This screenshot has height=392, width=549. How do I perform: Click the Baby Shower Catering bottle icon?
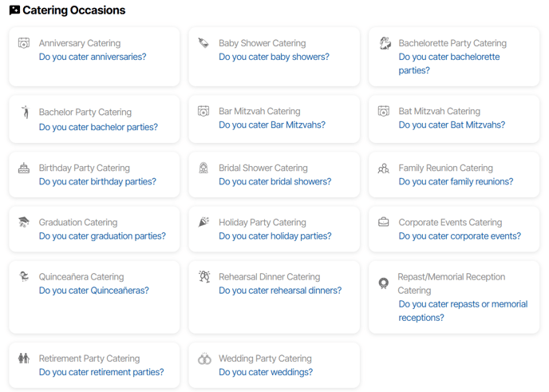click(x=203, y=43)
